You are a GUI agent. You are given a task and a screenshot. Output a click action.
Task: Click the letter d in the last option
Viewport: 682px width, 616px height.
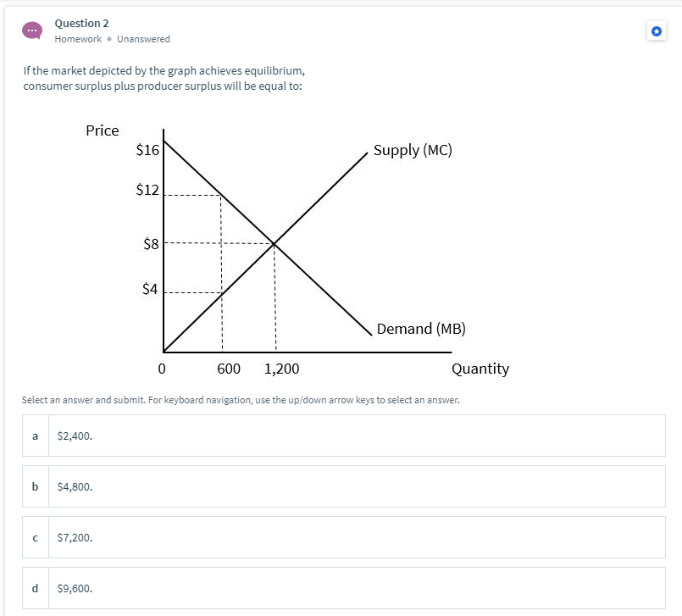35,587
